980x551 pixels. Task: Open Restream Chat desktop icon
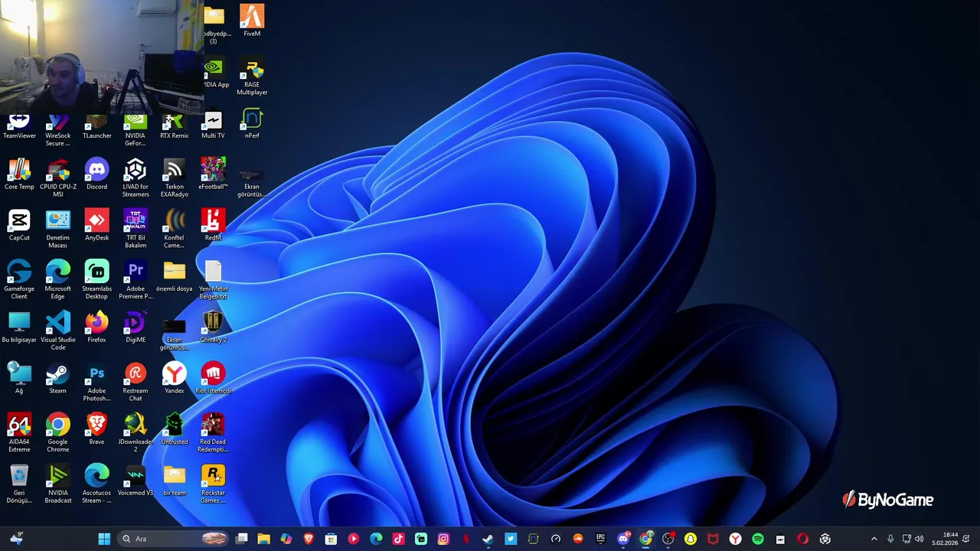pos(136,382)
